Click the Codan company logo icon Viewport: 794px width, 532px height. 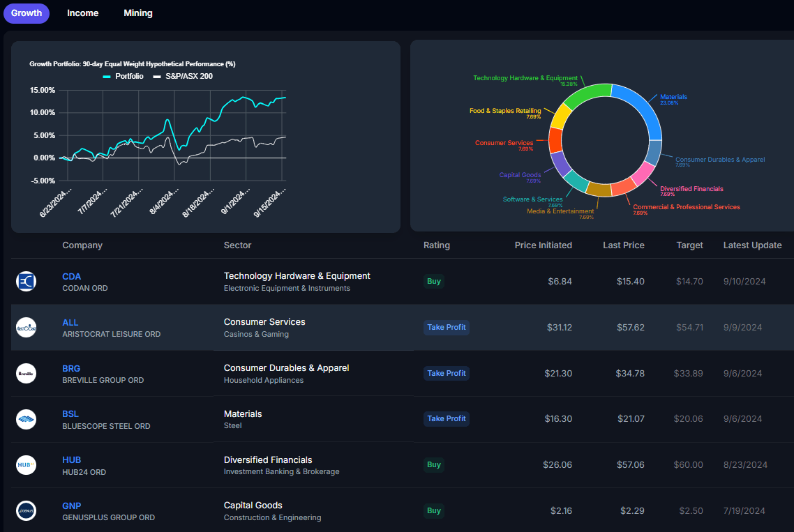tap(26, 281)
